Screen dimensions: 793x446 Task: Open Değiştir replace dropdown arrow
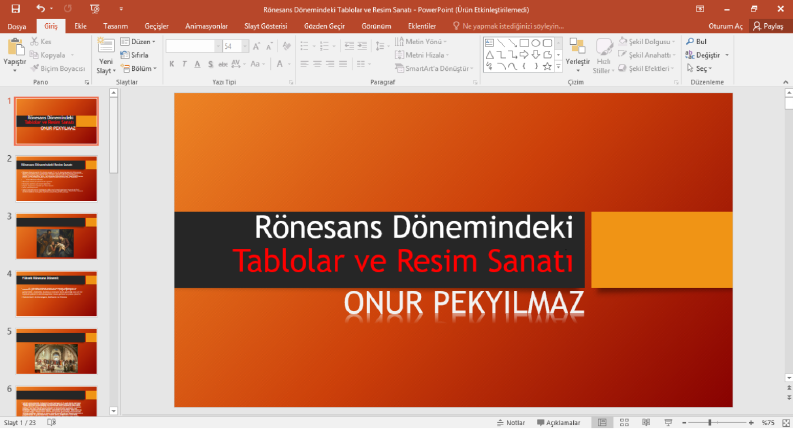pos(727,55)
